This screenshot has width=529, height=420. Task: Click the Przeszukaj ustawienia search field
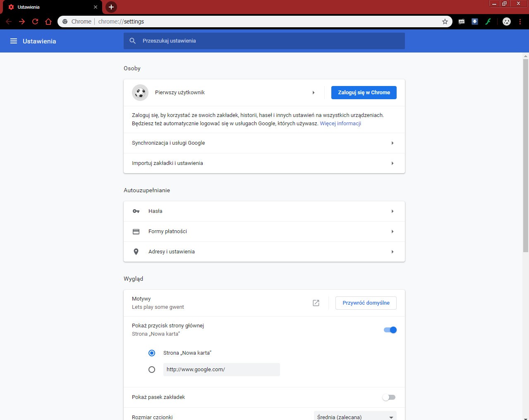264,41
